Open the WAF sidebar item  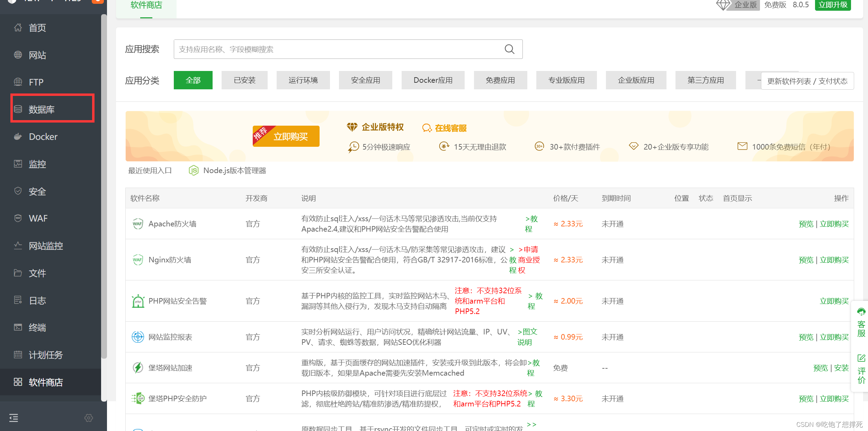pos(38,218)
